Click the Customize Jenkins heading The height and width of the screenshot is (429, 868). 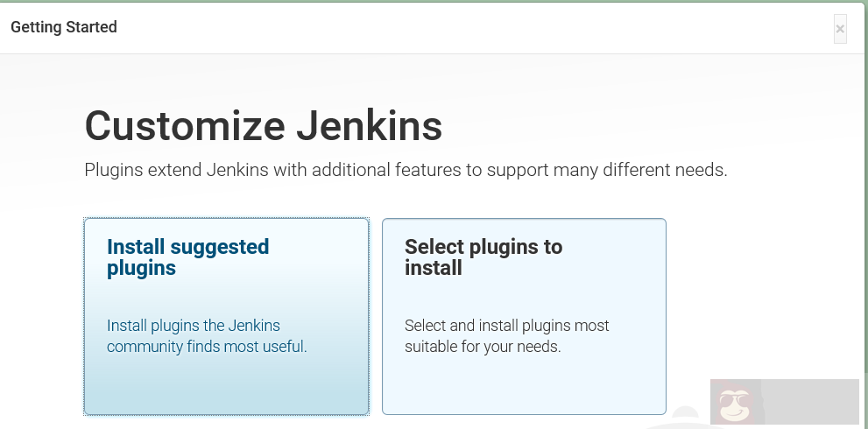264,126
